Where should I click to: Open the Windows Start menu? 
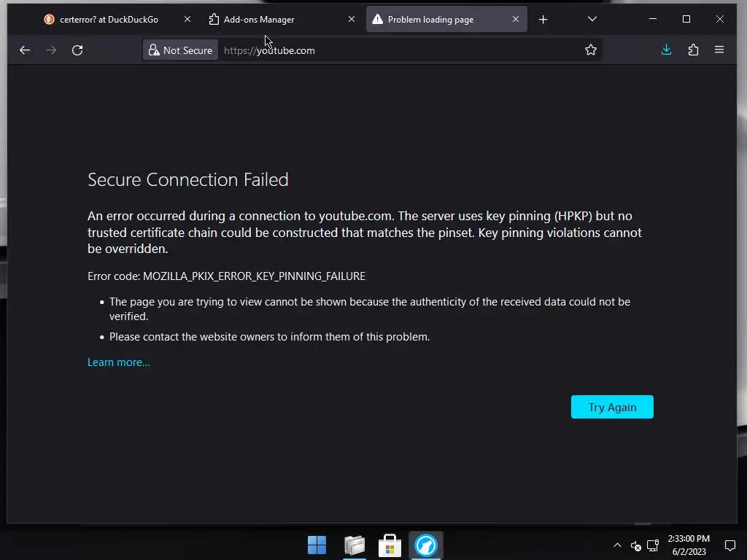pos(317,545)
